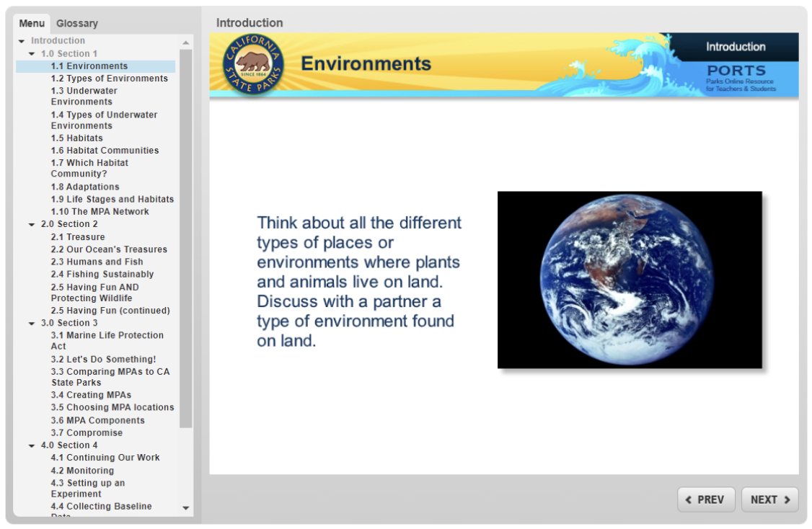Click the California State Parks logo
Viewport: 812px width, 529px height.
click(252, 63)
